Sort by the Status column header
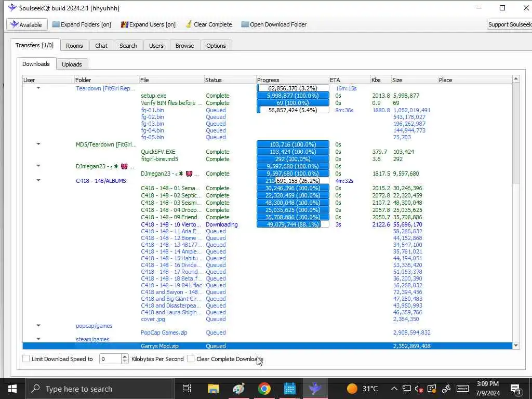This screenshot has height=399, width=532. click(230, 80)
